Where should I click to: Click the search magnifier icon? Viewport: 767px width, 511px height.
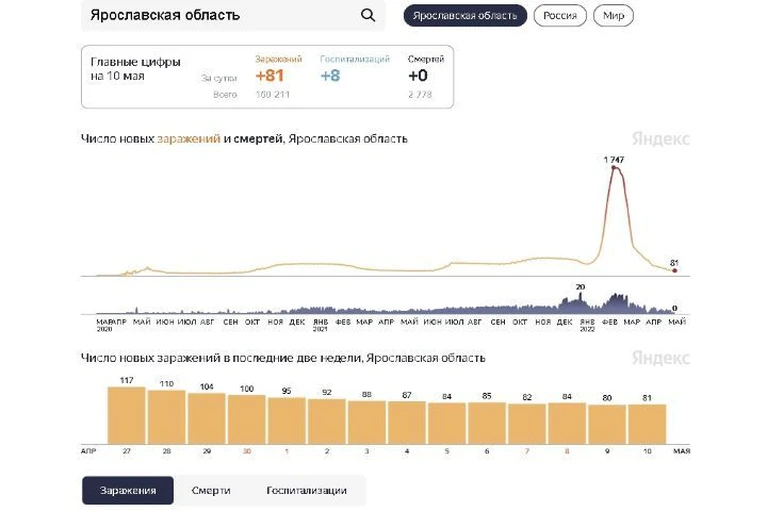(368, 16)
